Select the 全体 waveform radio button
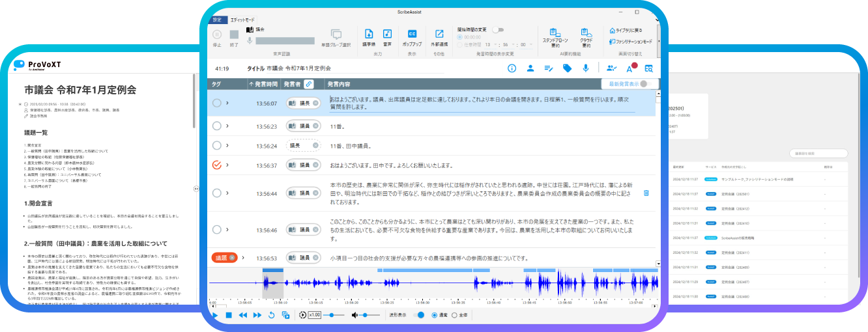 (454, 315)
